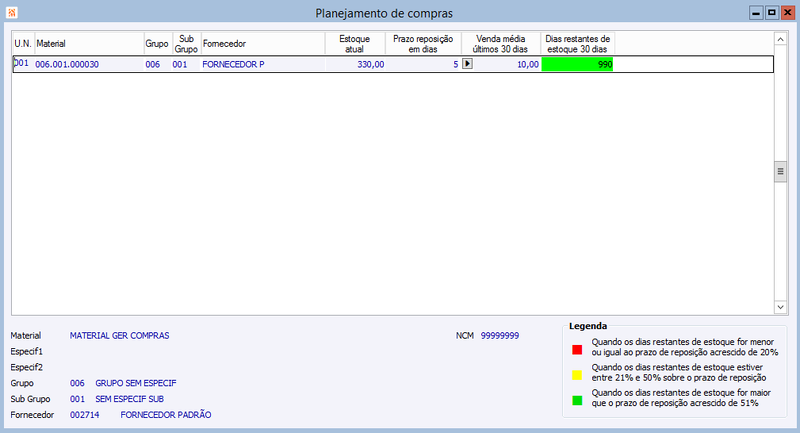Click details Sub Grupo code 001

tap(77, 399)
